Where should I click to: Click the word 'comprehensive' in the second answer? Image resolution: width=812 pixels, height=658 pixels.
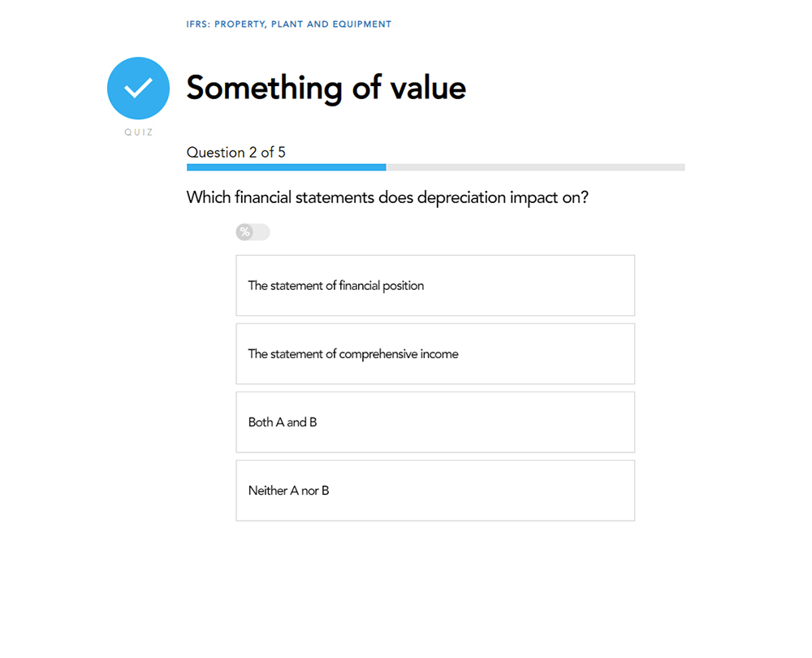[378, 354]
